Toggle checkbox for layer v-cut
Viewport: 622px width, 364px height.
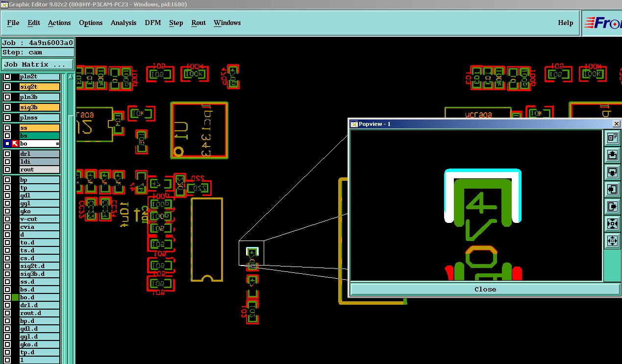[7, 219]
